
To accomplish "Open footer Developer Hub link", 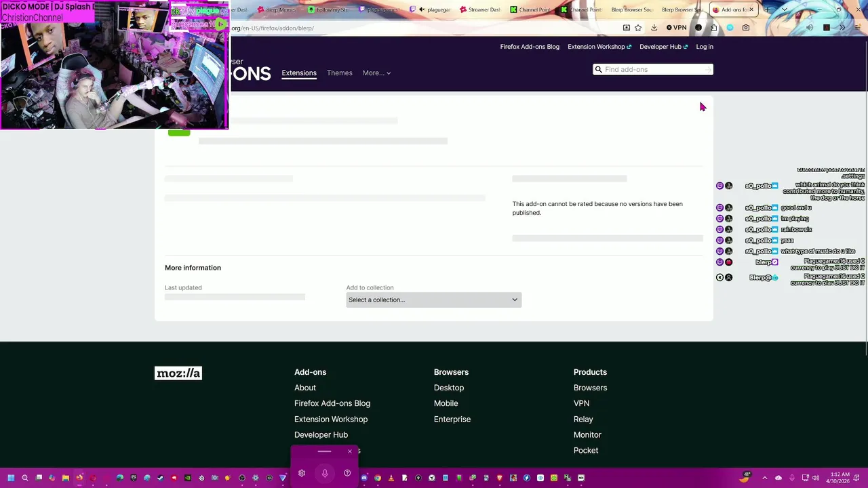I will tap(321, 434).
